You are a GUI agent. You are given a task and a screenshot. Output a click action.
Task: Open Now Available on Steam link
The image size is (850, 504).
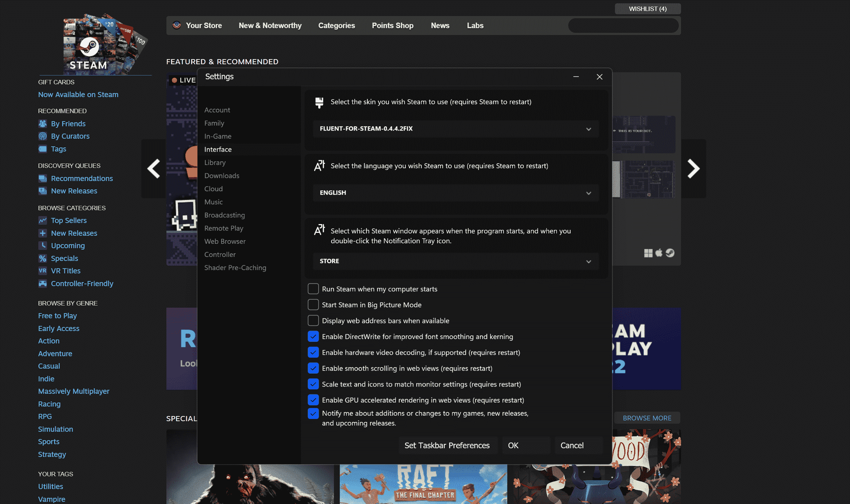click(x=78, y=95)
